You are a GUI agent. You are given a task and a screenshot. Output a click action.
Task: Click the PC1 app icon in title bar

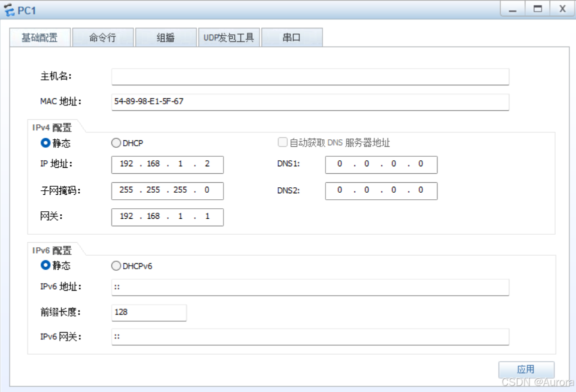9,10
